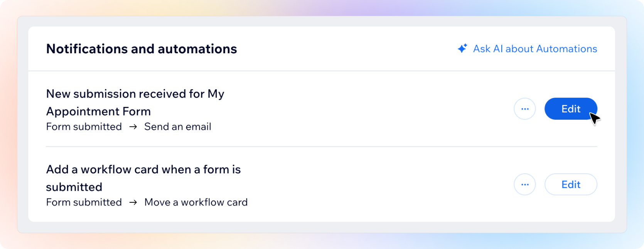Select Add a workflow card automation title
Viewport: 644px width, 249px height.
pyautogui.click(x=143, y=178)
